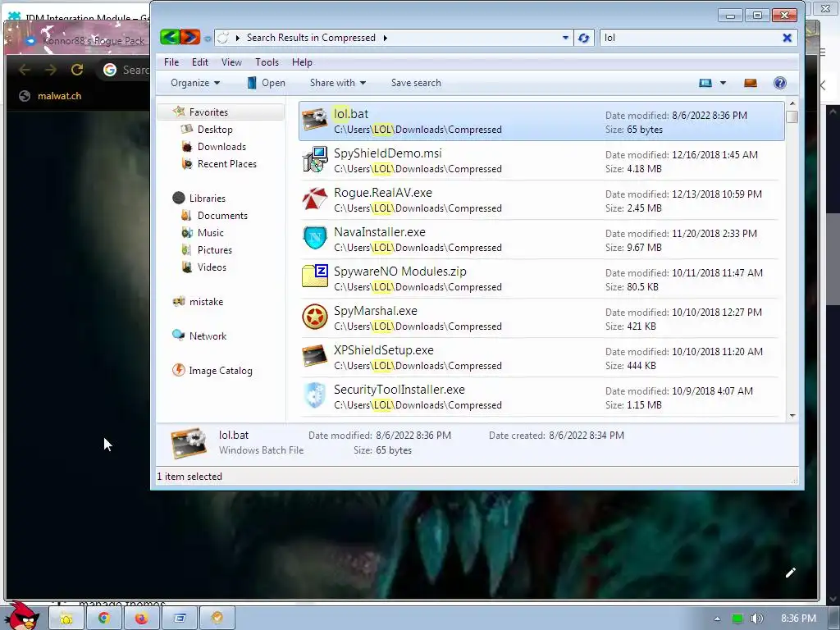840x630 pixels.
Task: Open the address bar history dropdown
Action: coord(565,38)
